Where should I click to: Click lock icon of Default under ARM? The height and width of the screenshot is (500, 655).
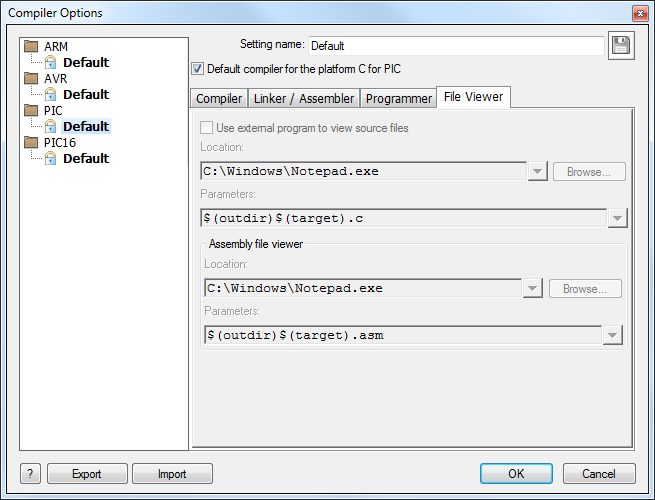click(51, 62)
